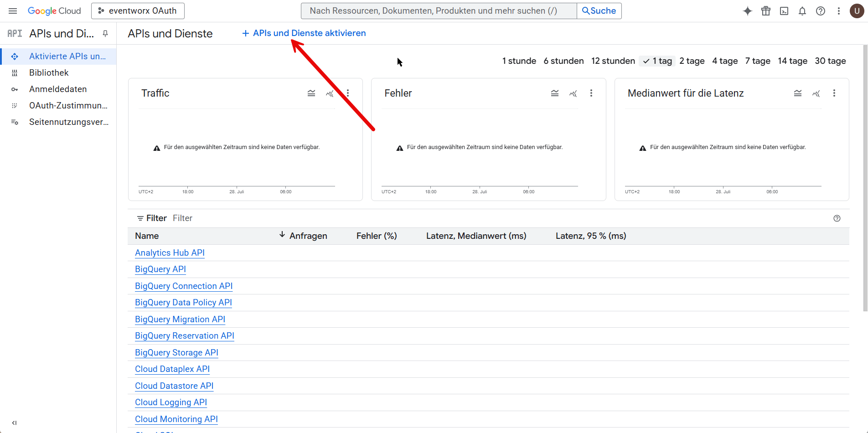The height and width of the screenshot is (433, 868).
Task: Open Cloud Monitoring API link
Action: coord(176,419)
